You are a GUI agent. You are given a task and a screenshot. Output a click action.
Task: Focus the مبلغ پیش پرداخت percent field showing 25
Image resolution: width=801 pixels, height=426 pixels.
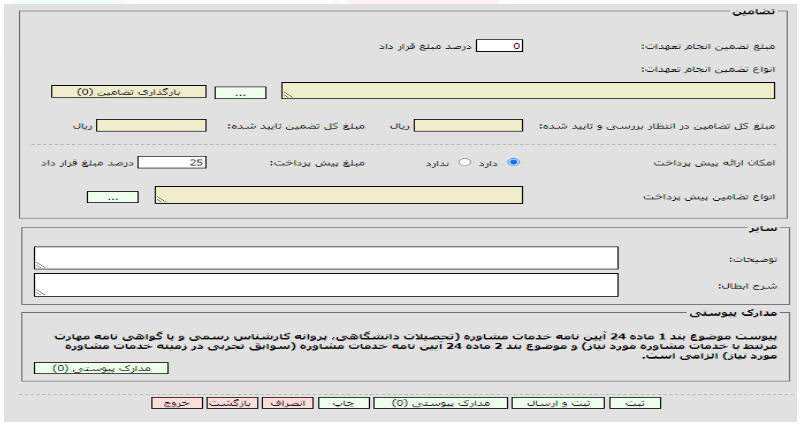click(172, 162)
